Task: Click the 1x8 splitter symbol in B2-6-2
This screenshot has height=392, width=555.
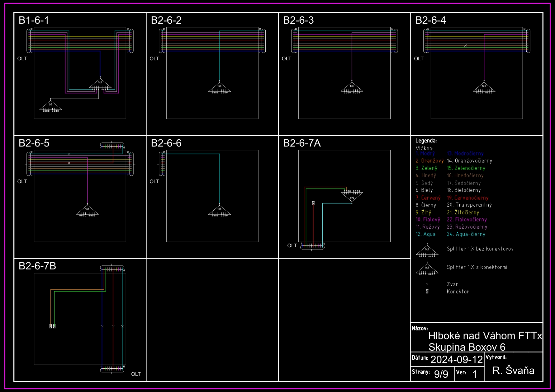Action: [x=220, y=87]
